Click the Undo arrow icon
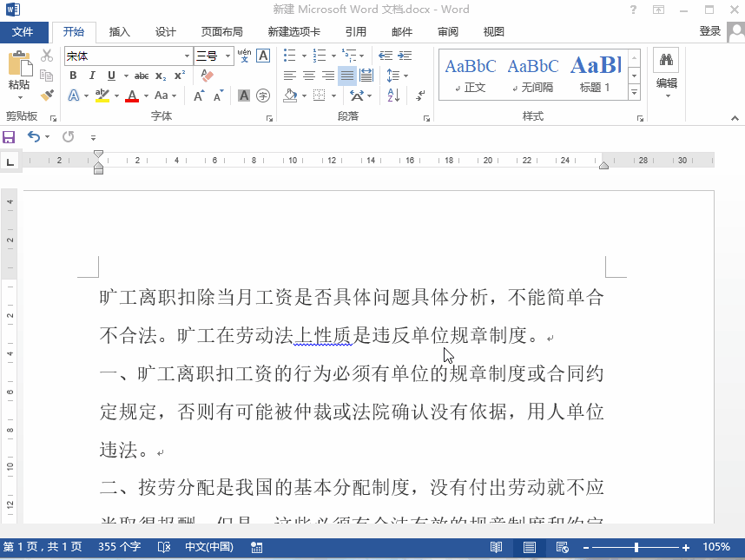This screenshot has height=560, width=745. (33, 137)
